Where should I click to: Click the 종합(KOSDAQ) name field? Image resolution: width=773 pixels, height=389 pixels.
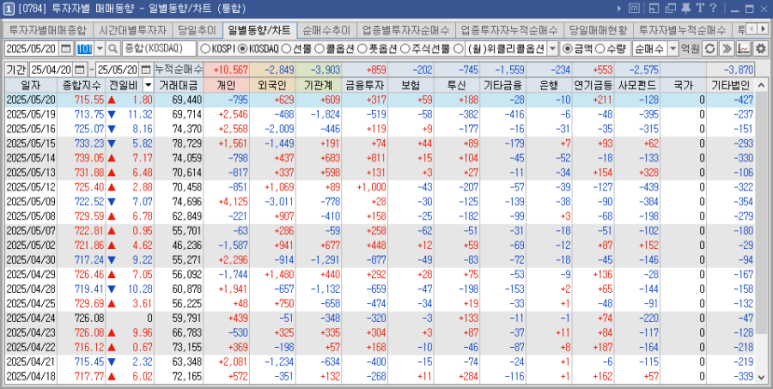click(x=159, y=48)
